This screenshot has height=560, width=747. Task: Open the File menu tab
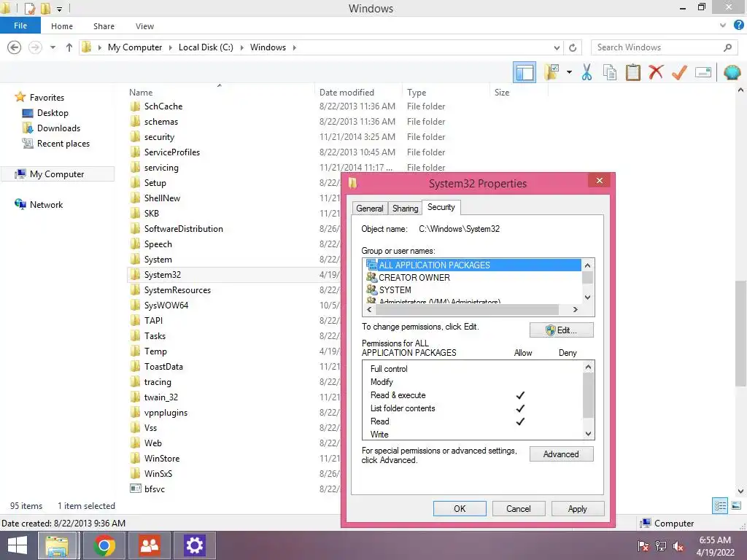point(20,26)
